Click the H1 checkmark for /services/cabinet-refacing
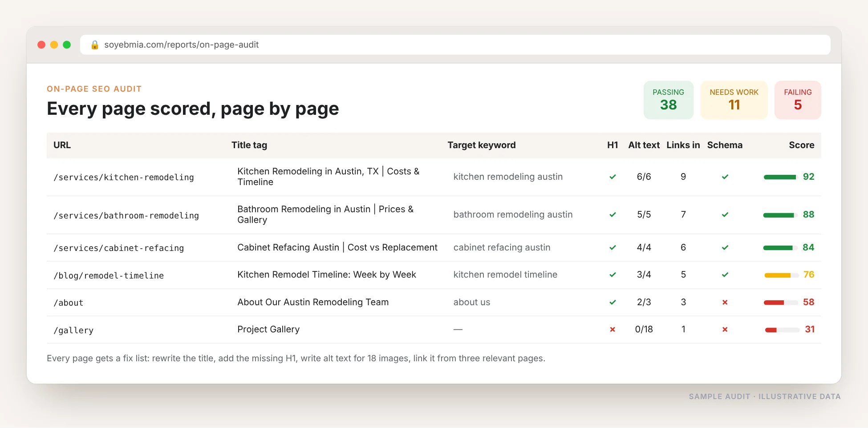 tap(612, 248)
